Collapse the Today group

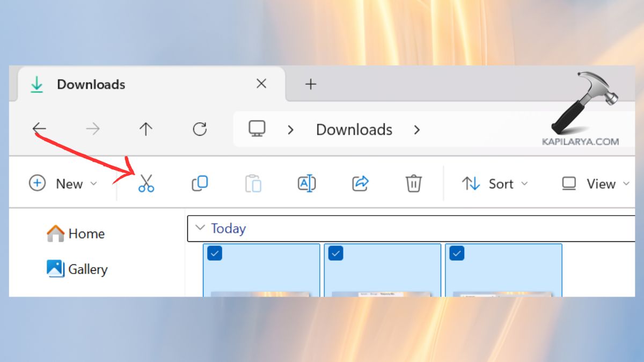[200, 227]
